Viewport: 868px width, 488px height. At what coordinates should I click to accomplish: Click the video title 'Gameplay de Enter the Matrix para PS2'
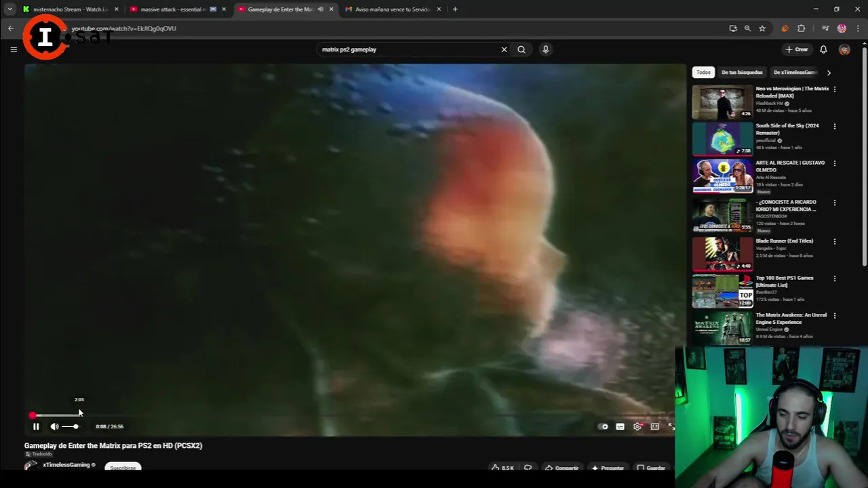(113, 445)
